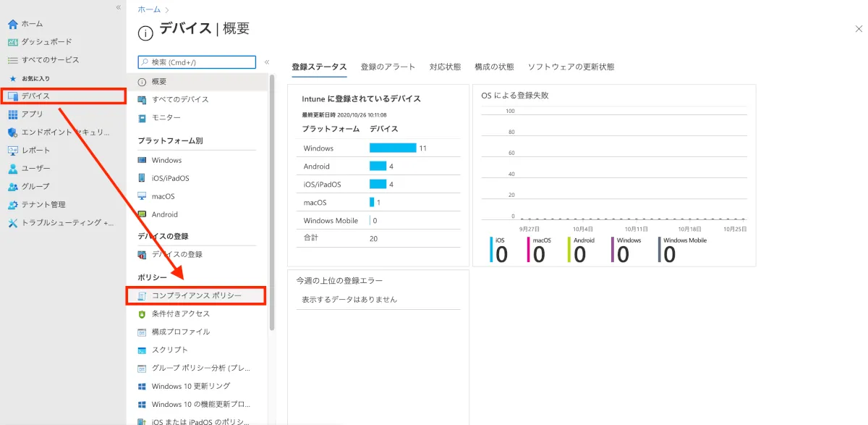This screenshot has height=425, width=868.
Task: Click the ホーム breadcrumb link
Action: pos(148,10)
